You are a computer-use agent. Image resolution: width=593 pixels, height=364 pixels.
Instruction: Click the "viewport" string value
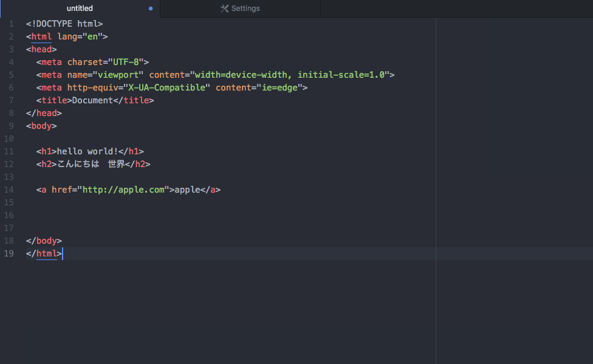[x=118, y=75]
